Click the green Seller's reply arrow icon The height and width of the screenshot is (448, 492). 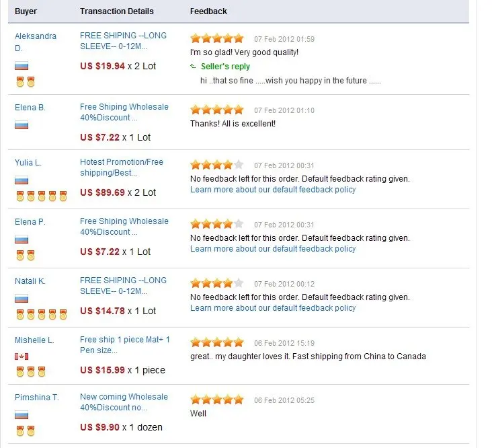pos(193,66)
